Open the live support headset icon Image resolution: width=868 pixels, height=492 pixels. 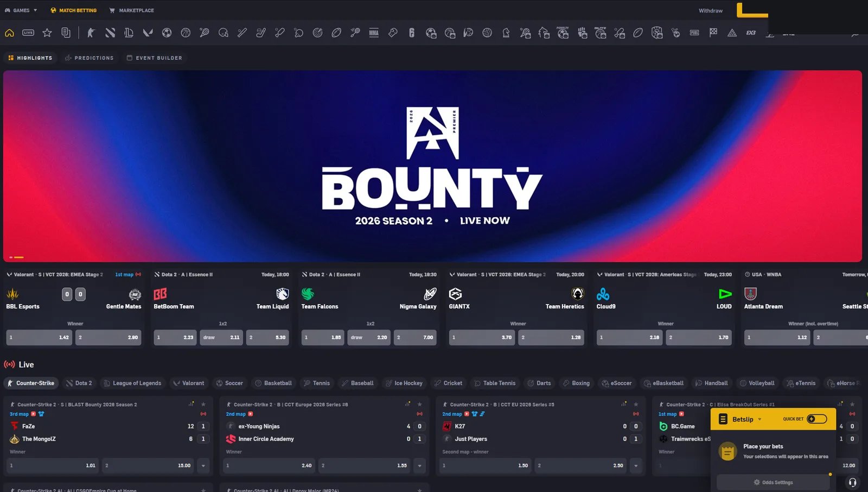(852, 482)
